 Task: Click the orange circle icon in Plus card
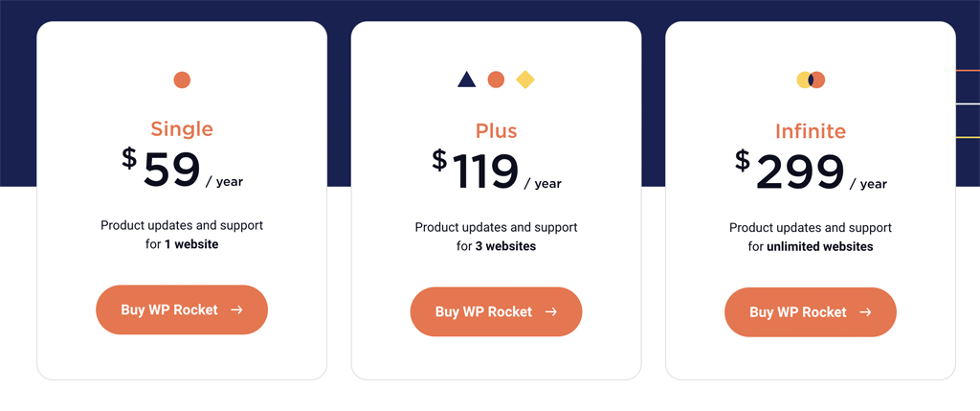click(496, 80)
